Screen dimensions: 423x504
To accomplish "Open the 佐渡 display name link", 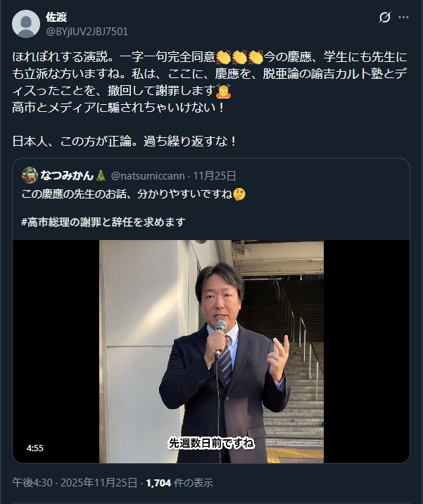I will point(56,17).
